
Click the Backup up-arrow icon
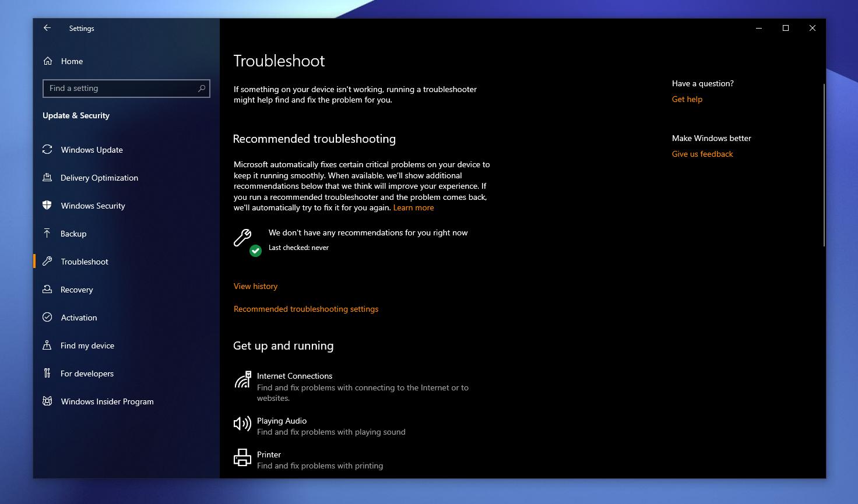click(47, 234)
